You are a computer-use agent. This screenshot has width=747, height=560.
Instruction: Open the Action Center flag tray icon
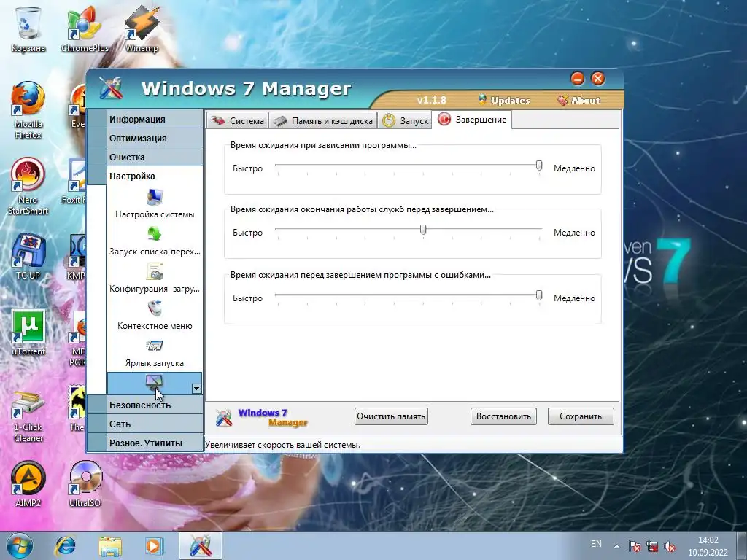(635, 547)
